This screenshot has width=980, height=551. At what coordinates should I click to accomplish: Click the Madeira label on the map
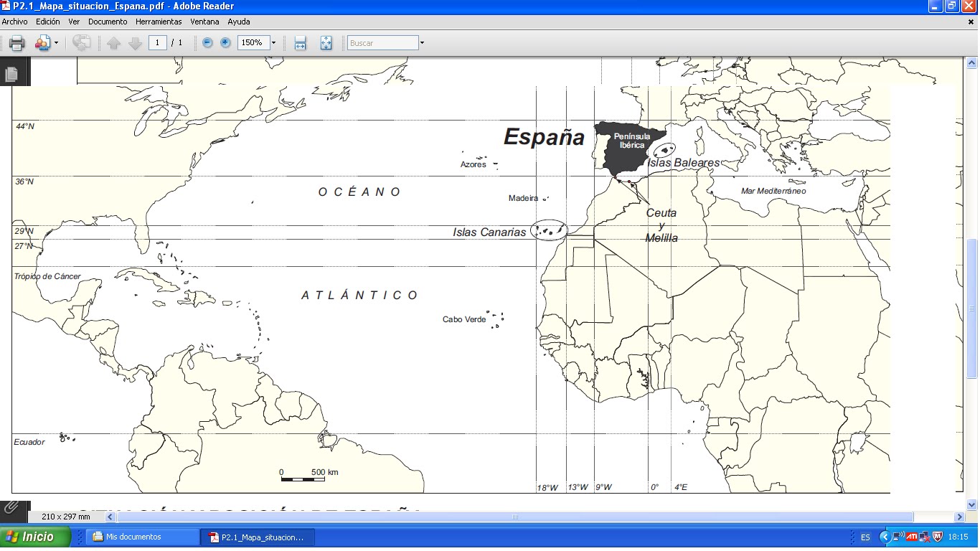[523, 198]
